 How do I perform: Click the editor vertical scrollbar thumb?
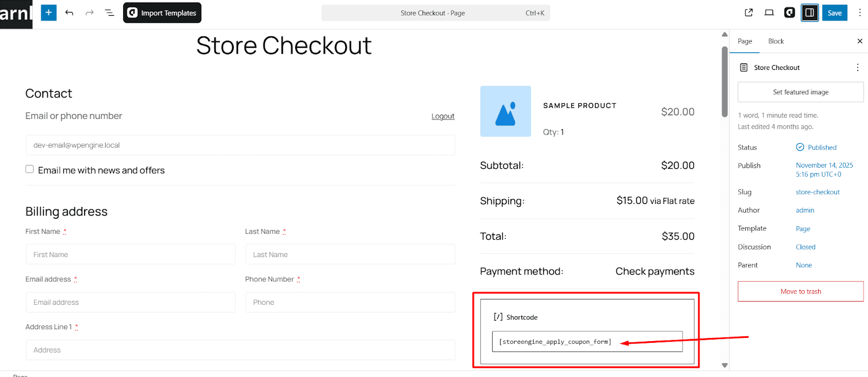click(x=724, y=81)
